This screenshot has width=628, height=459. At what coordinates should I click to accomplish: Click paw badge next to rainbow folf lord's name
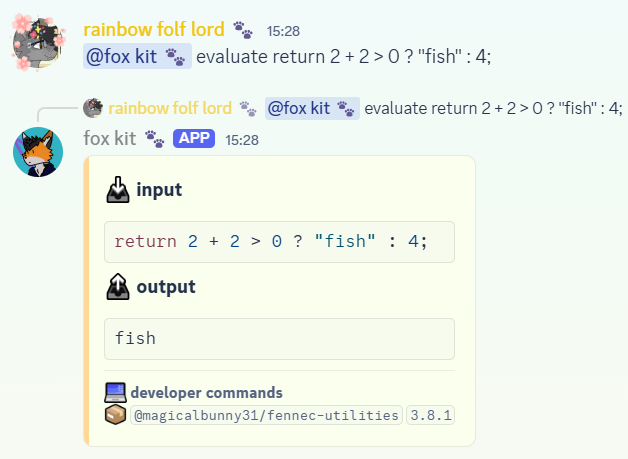pos(243,30)
